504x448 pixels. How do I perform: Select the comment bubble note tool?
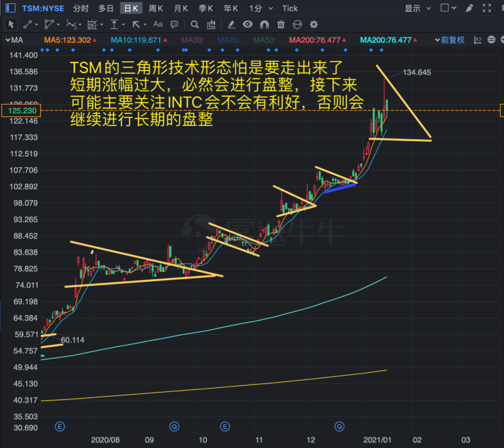tap(174, 24)
